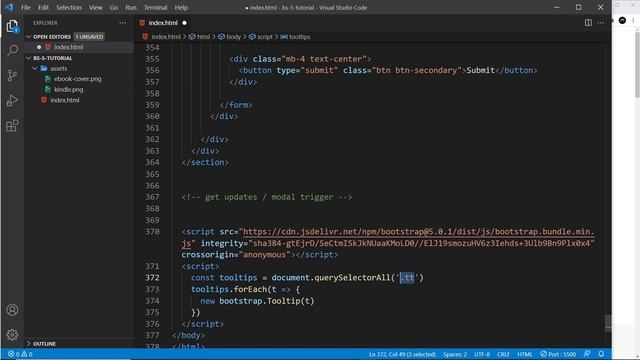Screen dimensions: 640x360
Task: Open the Selection menu
Action: tap(69, 7)
